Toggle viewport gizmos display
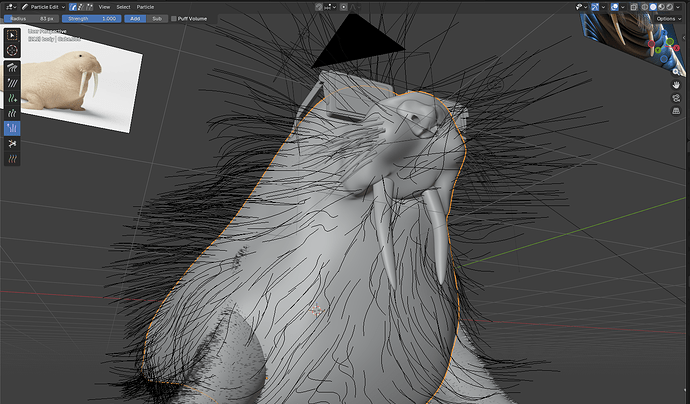 [x=595, y=7]
